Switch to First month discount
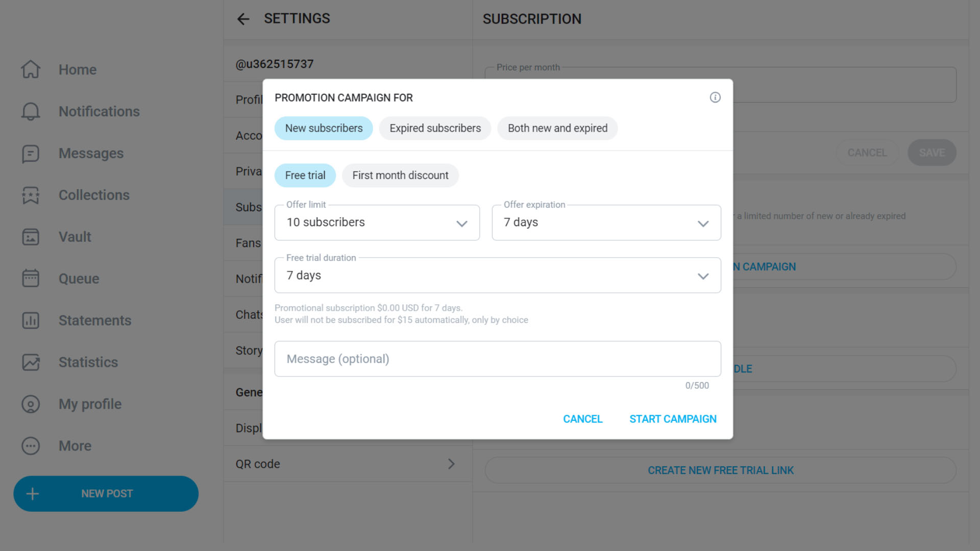The height and width of the screenshot is (551, 980). (x=400, y=176)
